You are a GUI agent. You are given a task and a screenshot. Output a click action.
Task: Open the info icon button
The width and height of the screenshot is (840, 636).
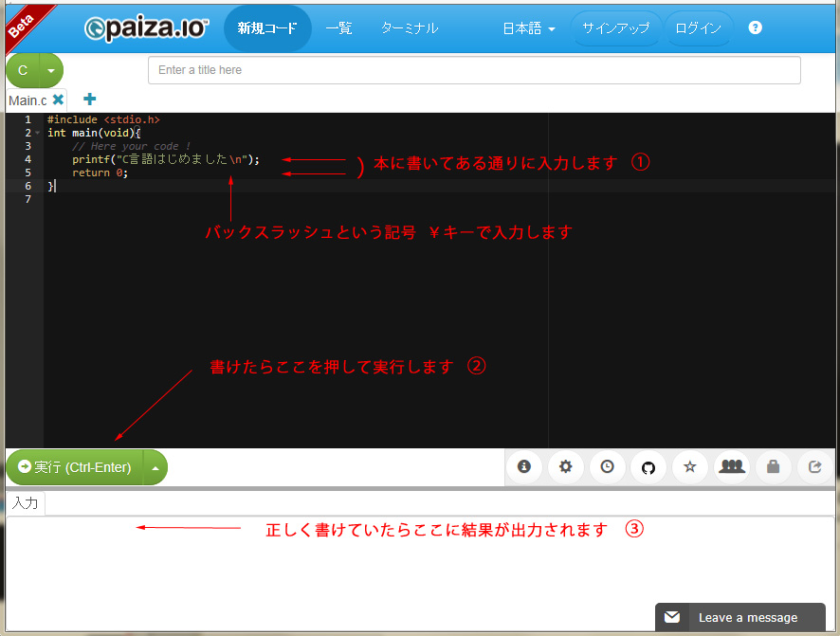click(524, 467)
